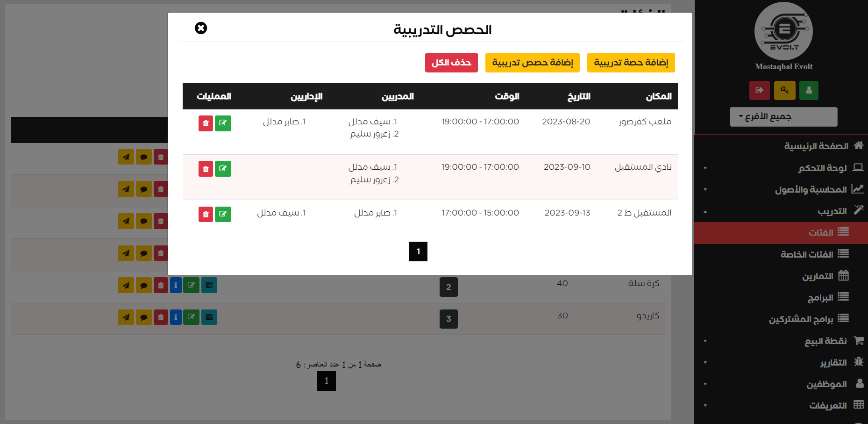Viewport: 868px width, 424px height.
Task: Collapse the التدريب sidebar section
Action: [x=832, y=211]
